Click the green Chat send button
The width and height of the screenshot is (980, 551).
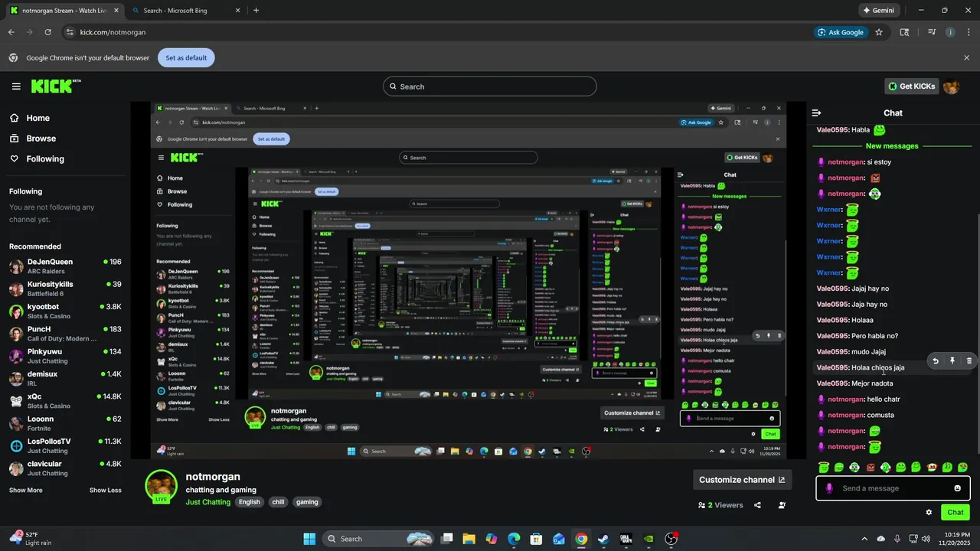(x=955, y=513)
